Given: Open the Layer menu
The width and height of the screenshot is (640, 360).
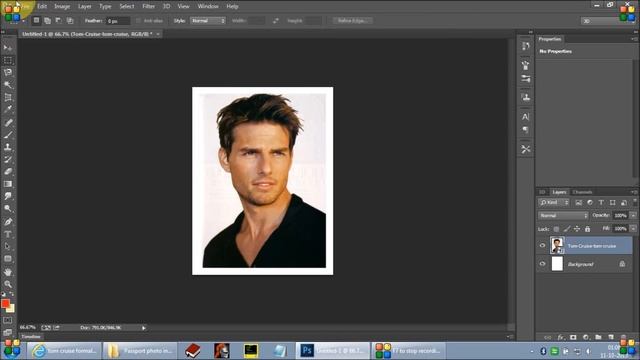Looking at the screenshot, I should (x=84, y=7).
